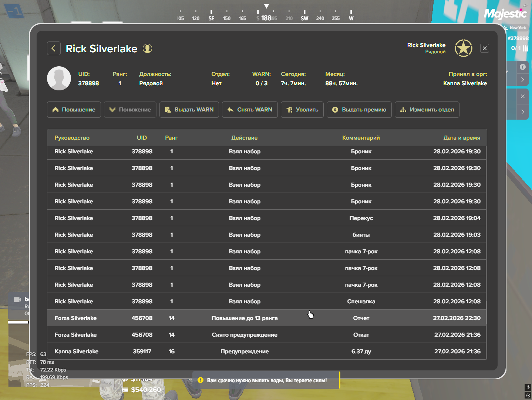Click the Руководство column header

click(x=72, y=138)
